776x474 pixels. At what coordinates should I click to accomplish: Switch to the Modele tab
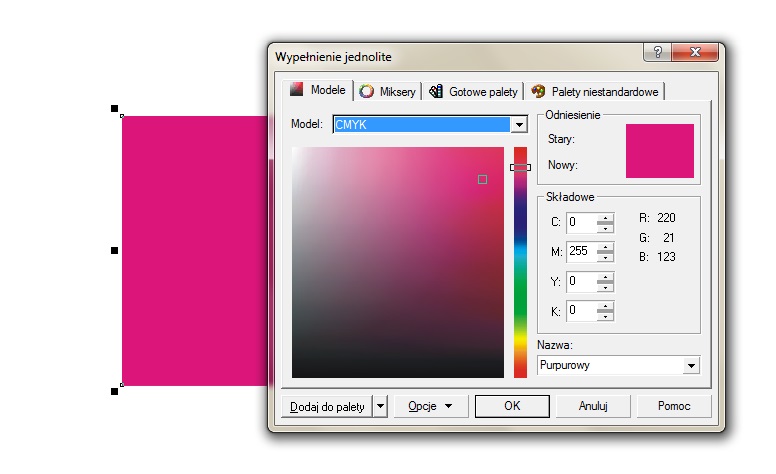(x=318, y=90)
